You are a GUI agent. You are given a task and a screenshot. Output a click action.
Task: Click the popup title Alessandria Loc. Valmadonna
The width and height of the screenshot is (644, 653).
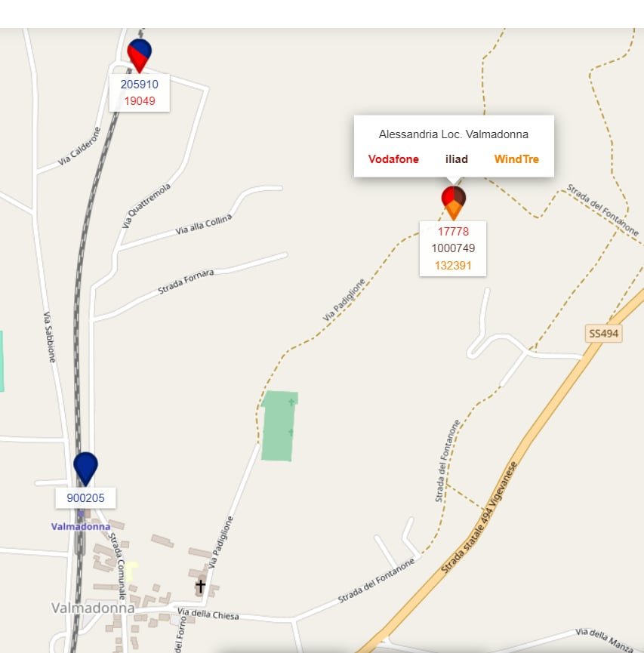click(454, 134)
